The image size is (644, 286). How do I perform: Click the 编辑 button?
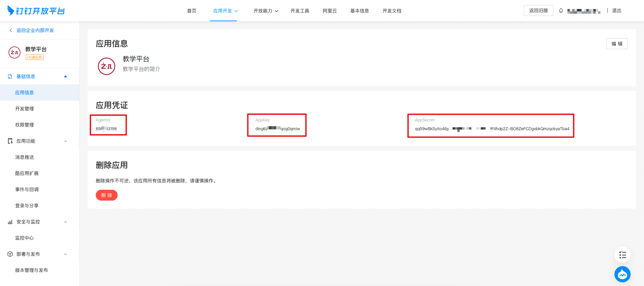point(617,44)
